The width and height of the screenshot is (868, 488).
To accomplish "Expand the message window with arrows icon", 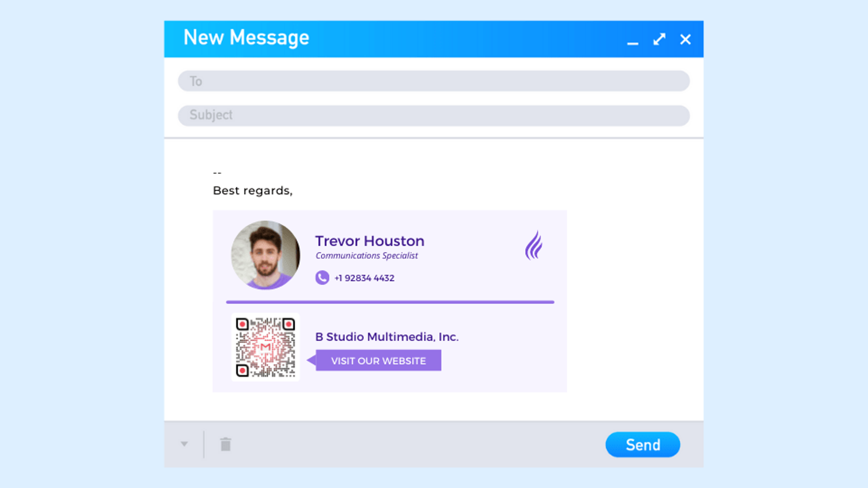I will (x=659, y=39).
